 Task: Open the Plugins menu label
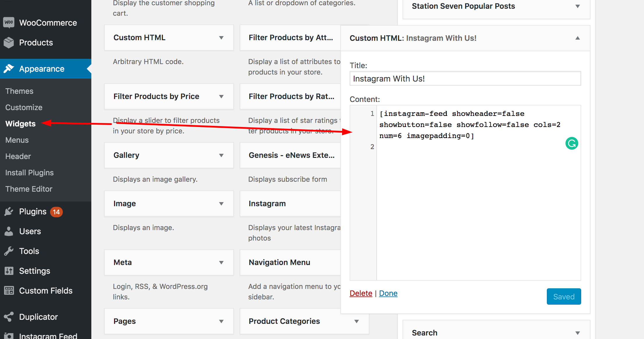pyautogui.click(x=33, y=211)
